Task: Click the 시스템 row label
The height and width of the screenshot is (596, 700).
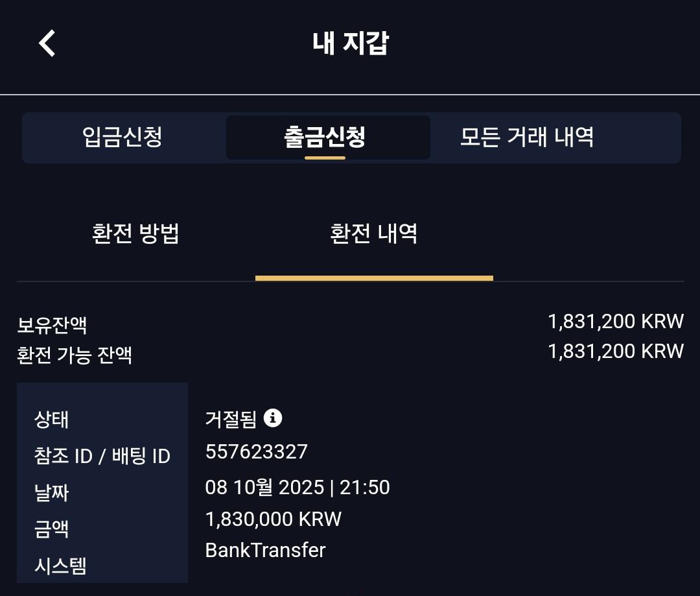Action: (60, 566)
